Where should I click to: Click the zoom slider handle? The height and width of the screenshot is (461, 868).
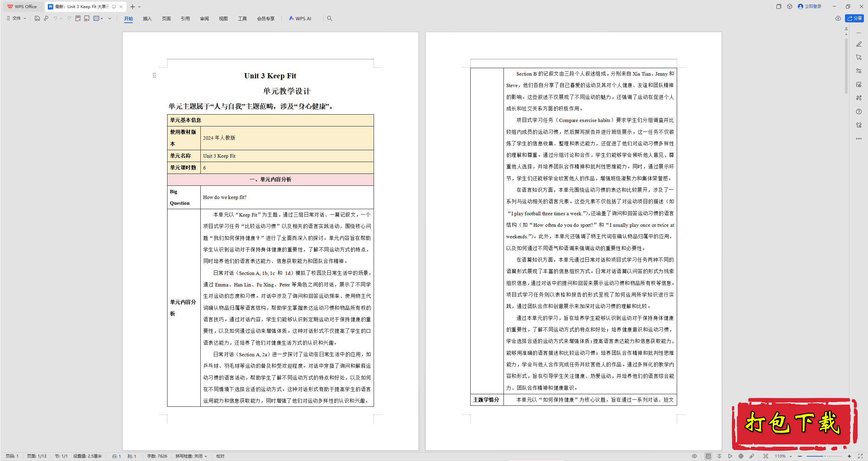tap(825, 456)
